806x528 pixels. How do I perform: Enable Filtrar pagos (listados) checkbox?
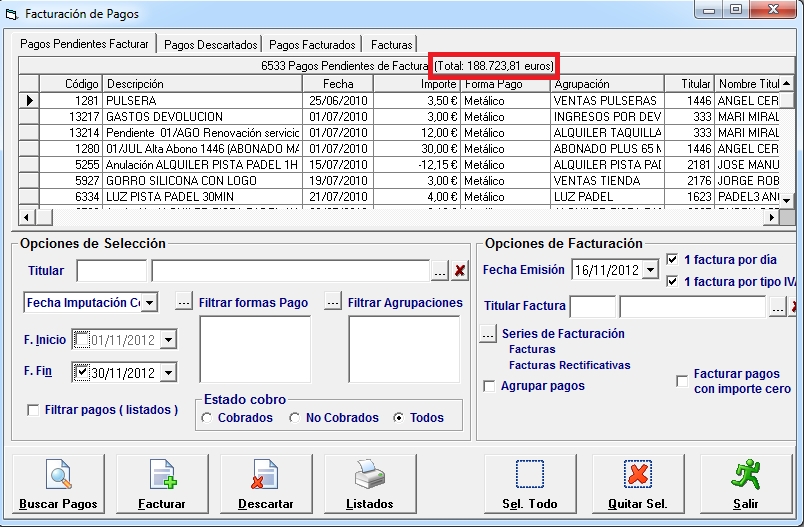(33, 410)
